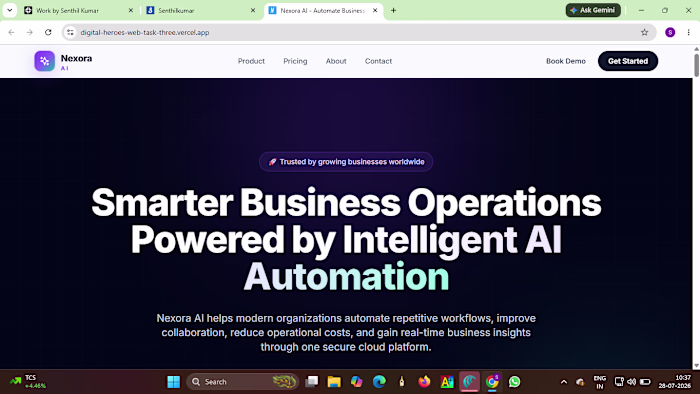The height and width of the screenshot is (394, 700).
Task: Close the Nexora AI tab
Action: [x=375, y=10]
